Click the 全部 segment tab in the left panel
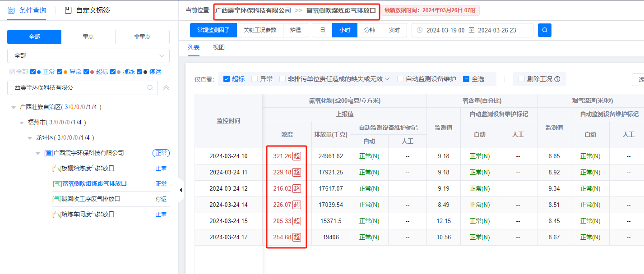Viewport: 644px width, 274px height. pos(34,37)
